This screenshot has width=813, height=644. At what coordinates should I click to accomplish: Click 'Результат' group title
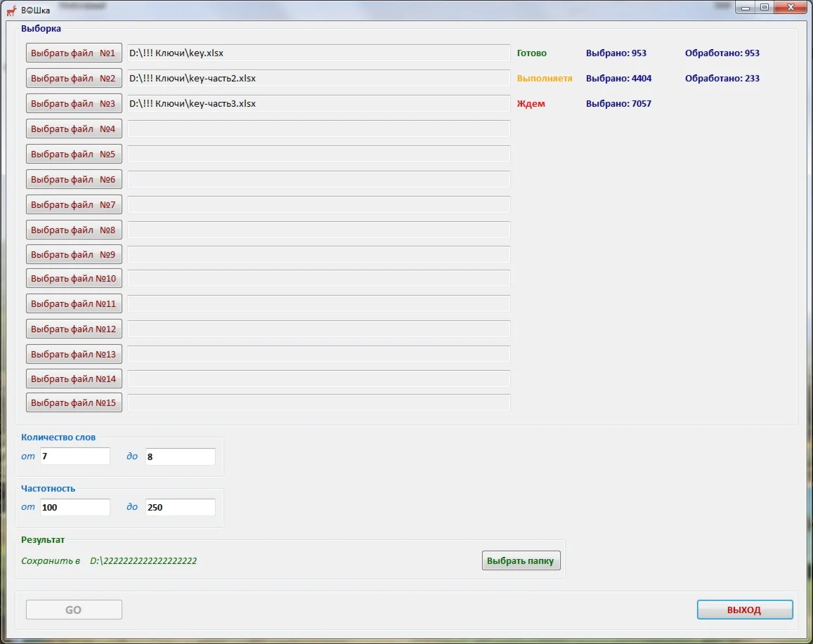[43, 540]
